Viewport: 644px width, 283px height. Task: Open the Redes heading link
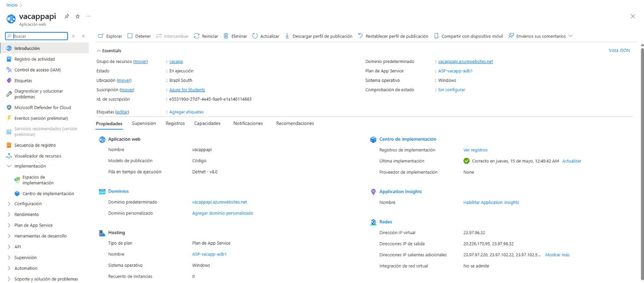385,222
